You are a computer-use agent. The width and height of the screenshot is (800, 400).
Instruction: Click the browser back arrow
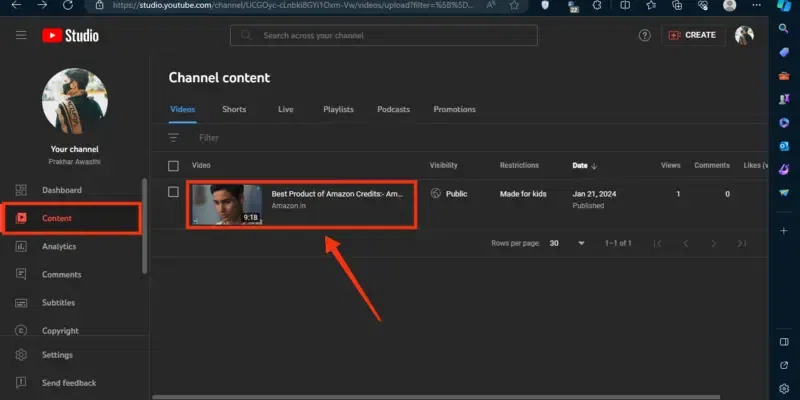[16, 5]
